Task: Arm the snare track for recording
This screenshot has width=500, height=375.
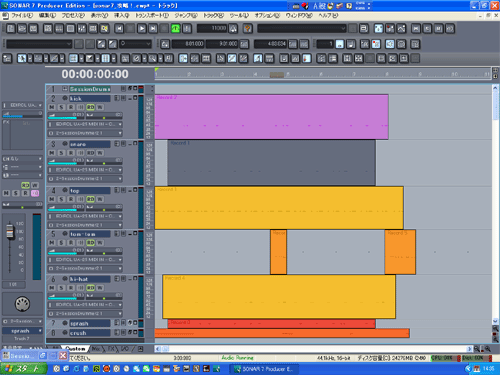Action: pyautogui.click(x=71, y=153)
